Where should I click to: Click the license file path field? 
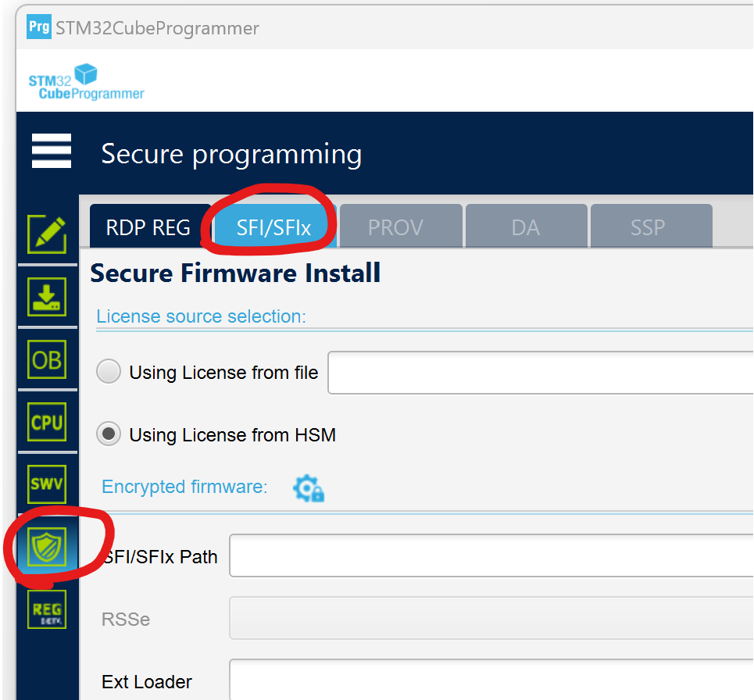pos(541,373)
